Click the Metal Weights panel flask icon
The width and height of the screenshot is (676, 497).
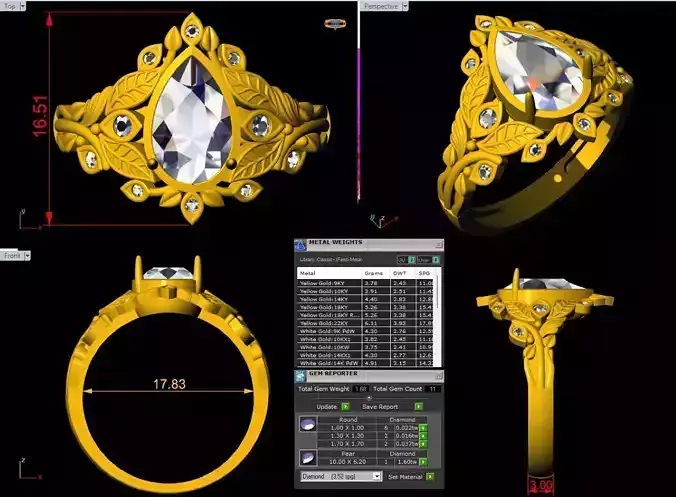[300, 245]
